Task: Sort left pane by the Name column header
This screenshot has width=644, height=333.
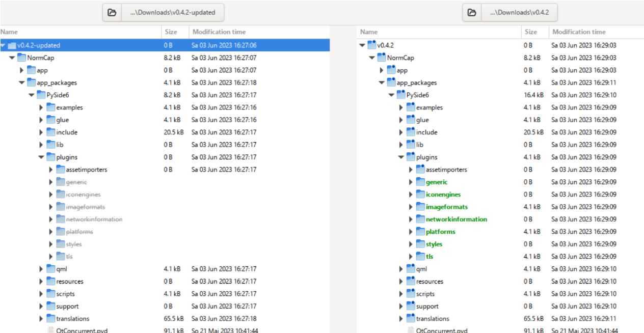Action: point(8,32)
